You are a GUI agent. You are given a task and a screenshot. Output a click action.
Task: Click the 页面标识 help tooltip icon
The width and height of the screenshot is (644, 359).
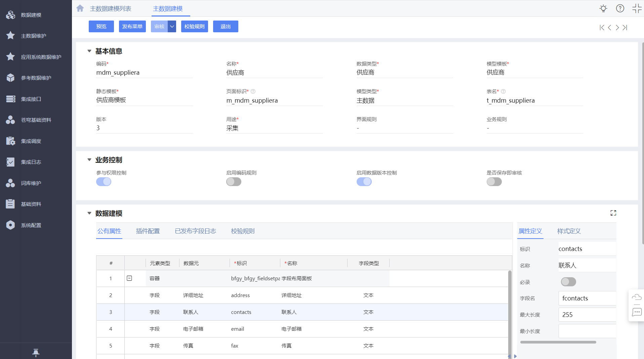[253, 92]
